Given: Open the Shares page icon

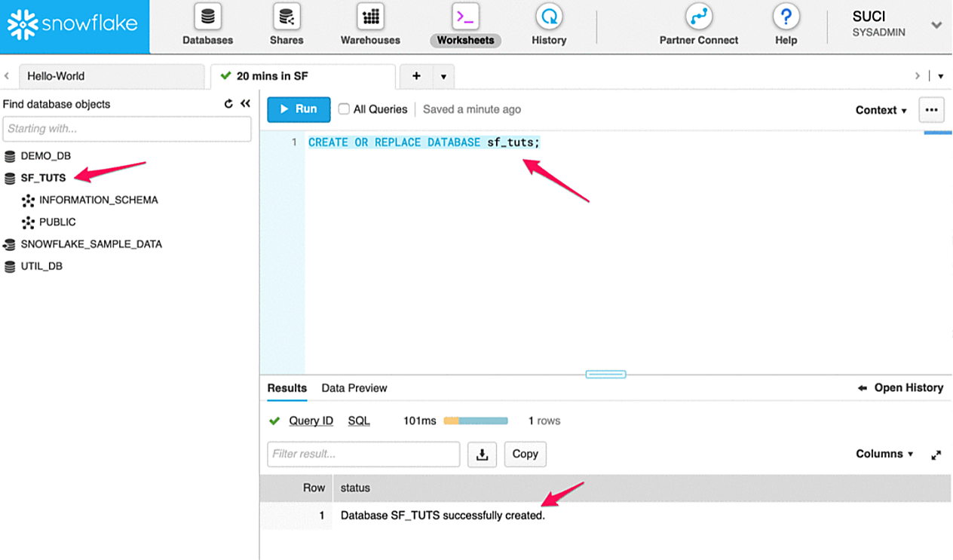Looking at the screenshot, I should tap(287, 17).
